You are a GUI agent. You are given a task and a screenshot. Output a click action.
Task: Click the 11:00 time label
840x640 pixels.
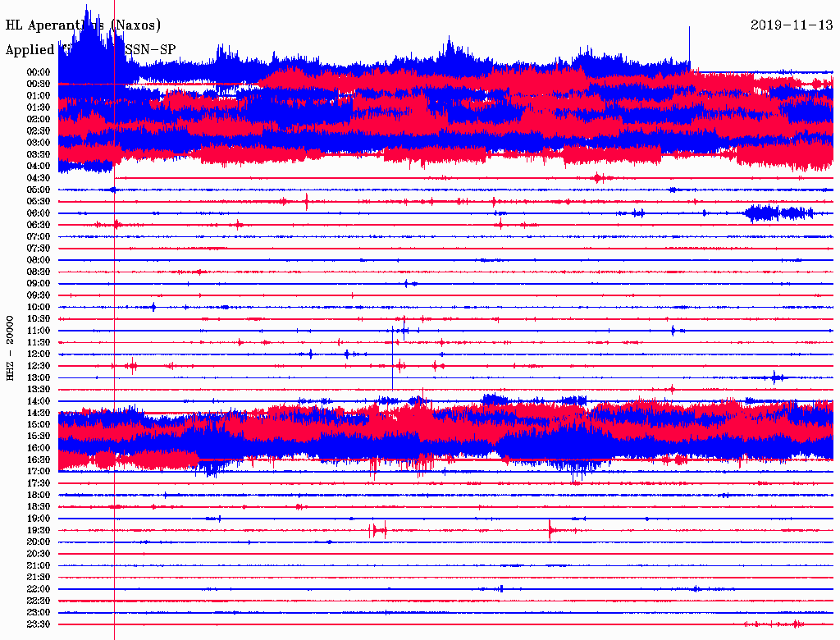pyautogui.click(x=39, y=331)
